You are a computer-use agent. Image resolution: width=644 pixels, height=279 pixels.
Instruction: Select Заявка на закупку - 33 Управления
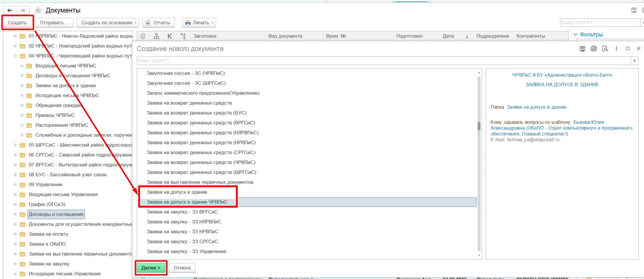point(186,252)
